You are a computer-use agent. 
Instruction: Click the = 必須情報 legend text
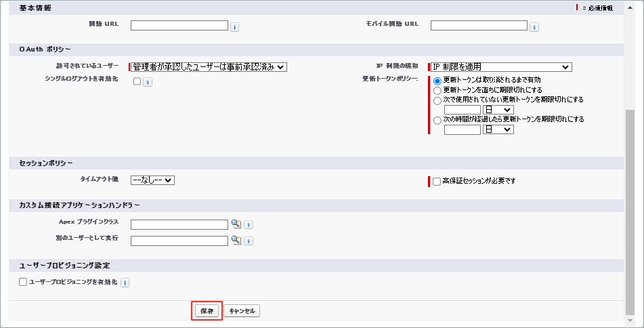point(597,8)
